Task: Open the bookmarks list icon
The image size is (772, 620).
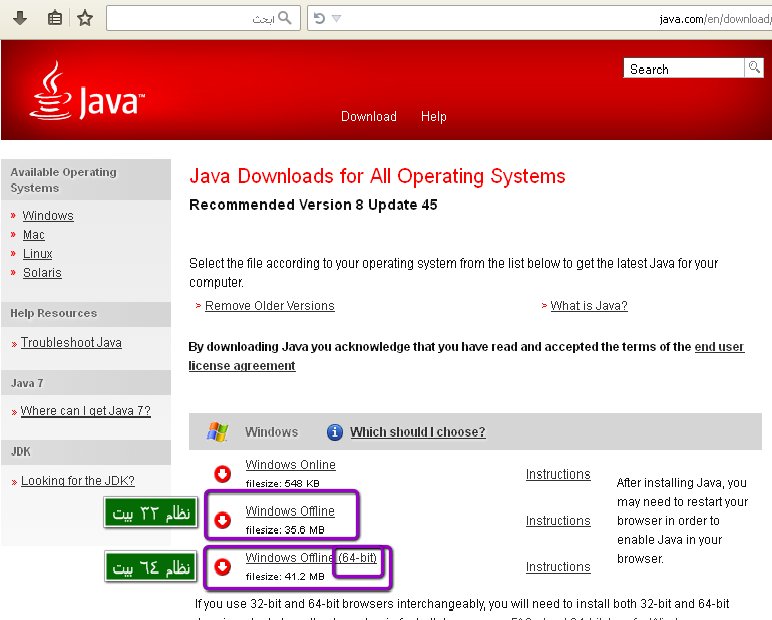Action: click(x=55, y=19)
